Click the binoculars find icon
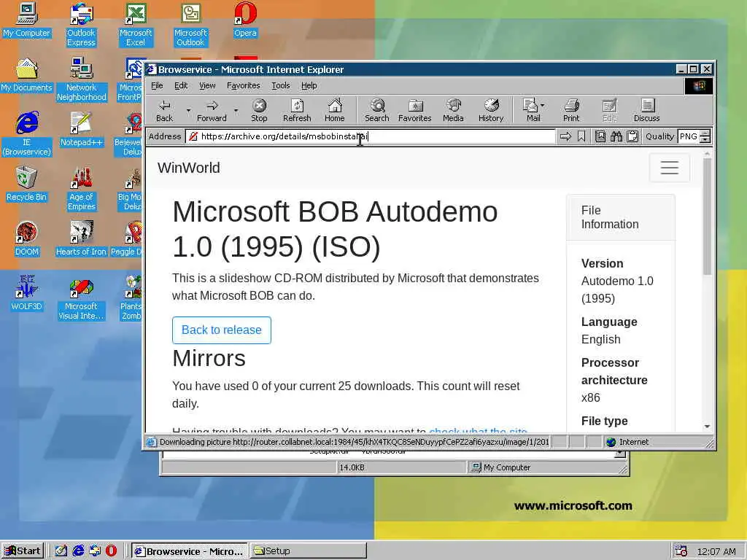This screenshot has width=747, height=560. 616,136
